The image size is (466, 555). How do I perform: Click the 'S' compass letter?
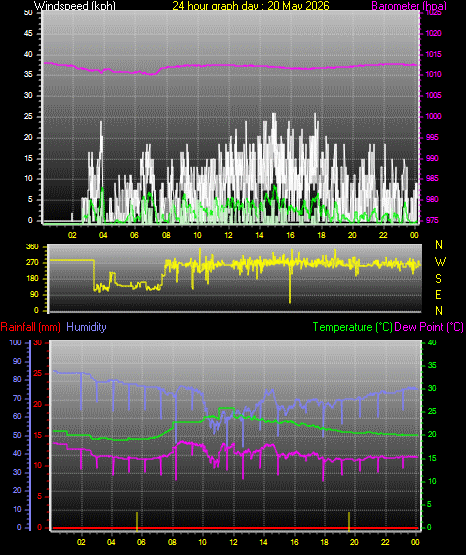tap(438, 279)
